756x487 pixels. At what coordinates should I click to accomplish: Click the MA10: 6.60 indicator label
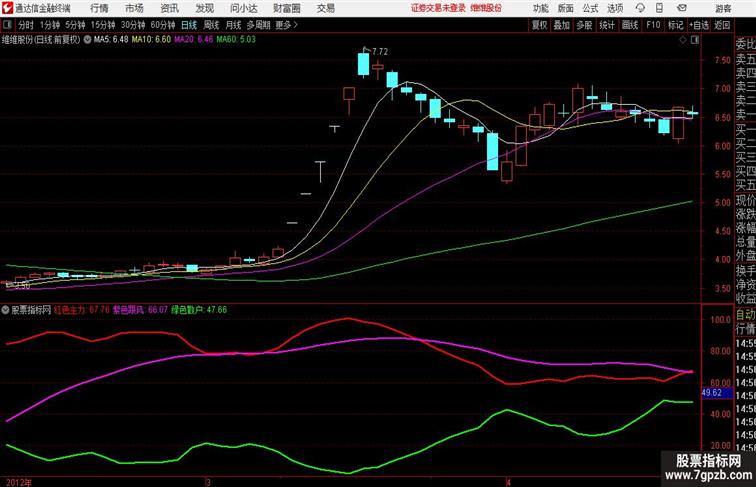[151, 40]
